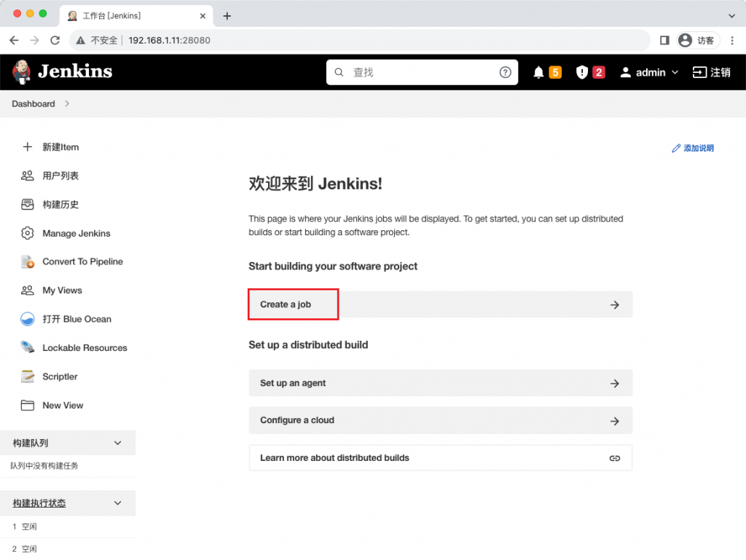746x560 pixels.
Task: Click the link icon on Learn more
Action: click(615, 458)
